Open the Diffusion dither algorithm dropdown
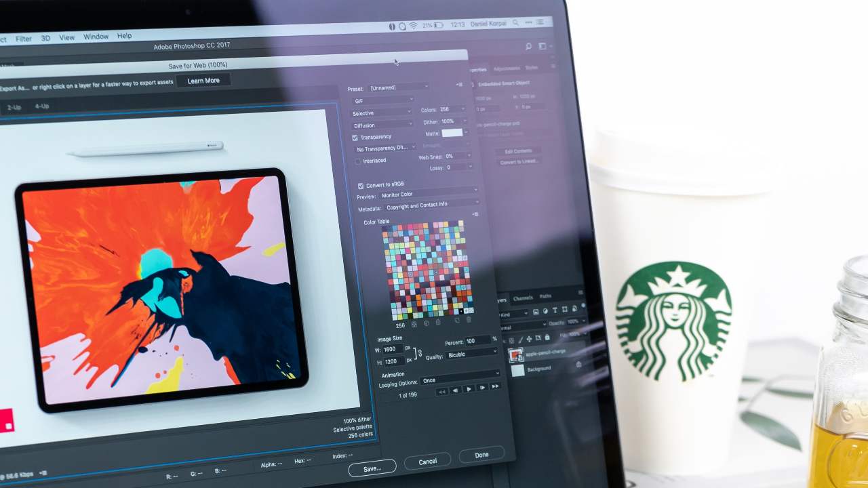 click(382, 125)
